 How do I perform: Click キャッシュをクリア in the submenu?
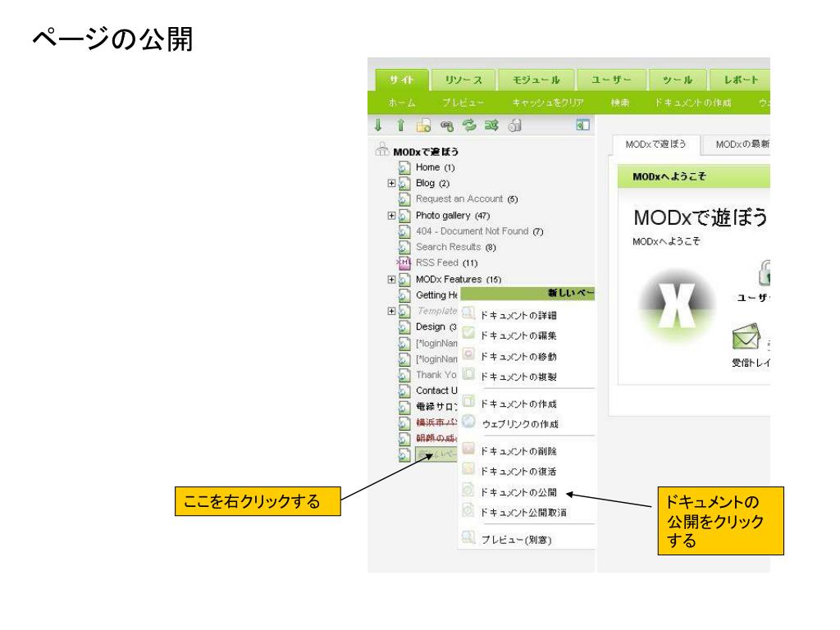pyautogui.click(x=547, y=103)
